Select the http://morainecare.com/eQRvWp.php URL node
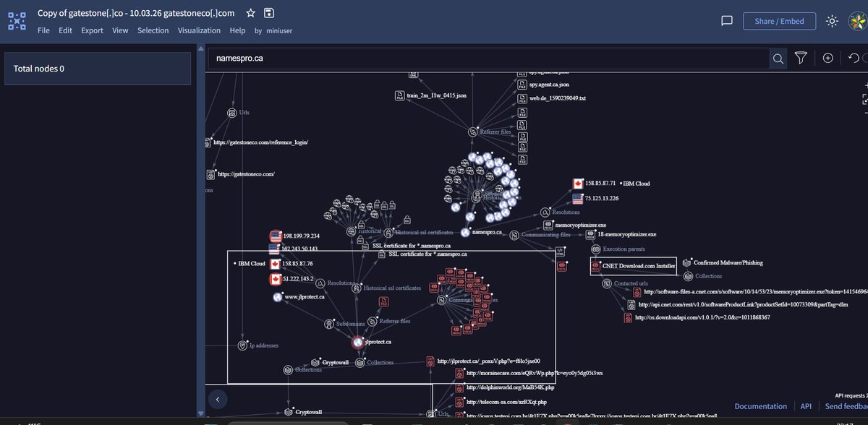Viewport: 868px width, 425px height. (459, 373)
